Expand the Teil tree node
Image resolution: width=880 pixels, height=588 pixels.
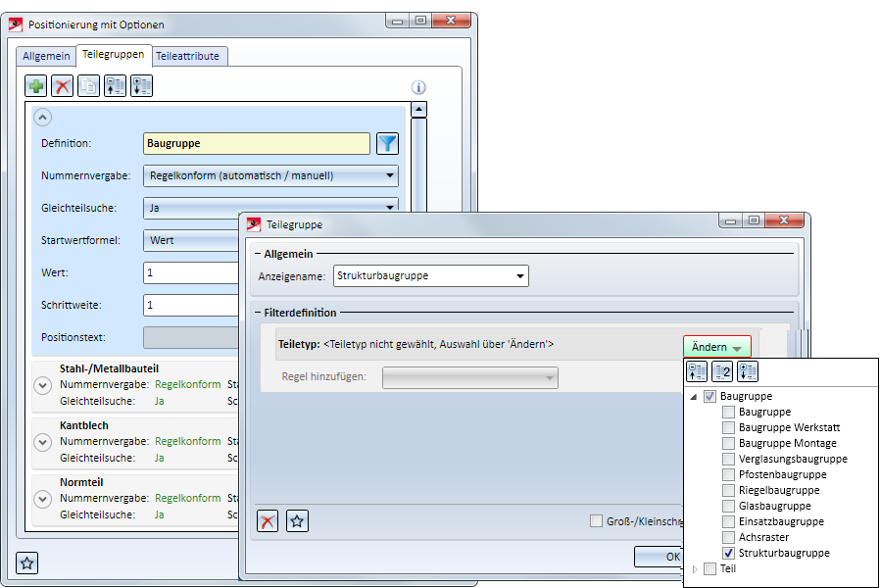[x=695, y=569]
